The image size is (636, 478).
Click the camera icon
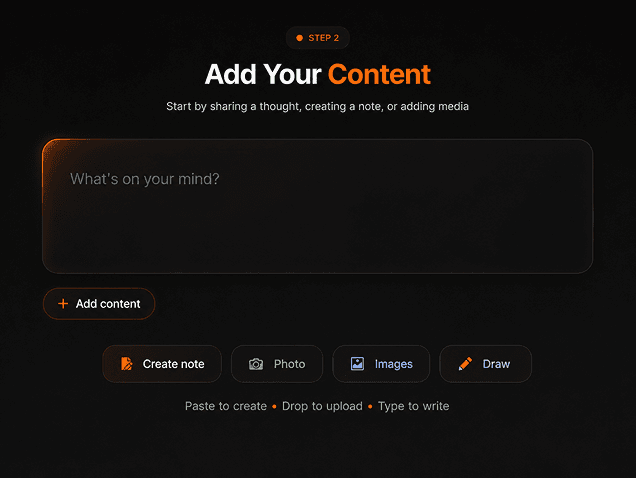click(x=256, y=364)
